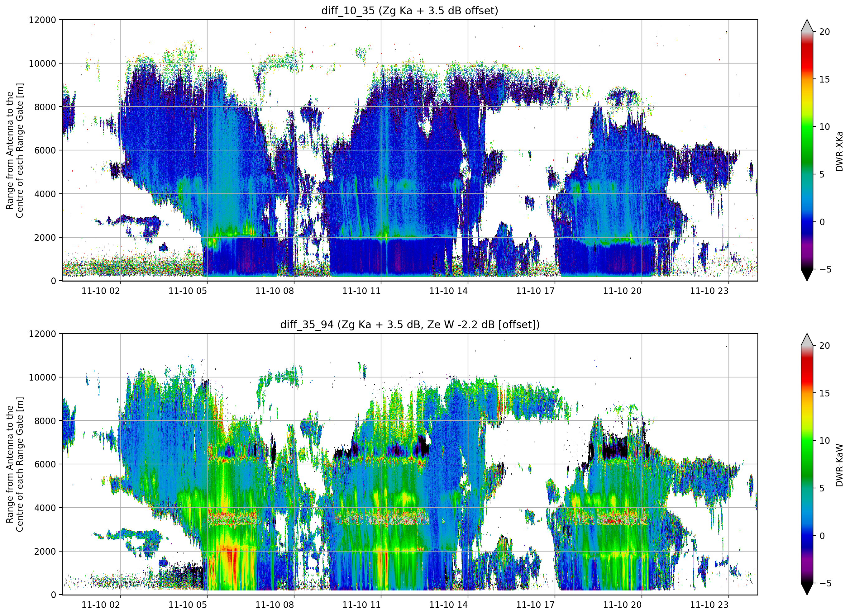Click the 11-10 11 tick in bottom plot
The image size is (850, 616).
[x=362, y=605]
